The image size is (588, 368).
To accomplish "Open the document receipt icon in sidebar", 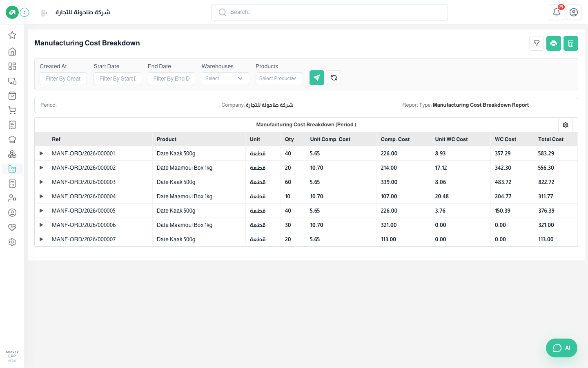I will [12, 125].
